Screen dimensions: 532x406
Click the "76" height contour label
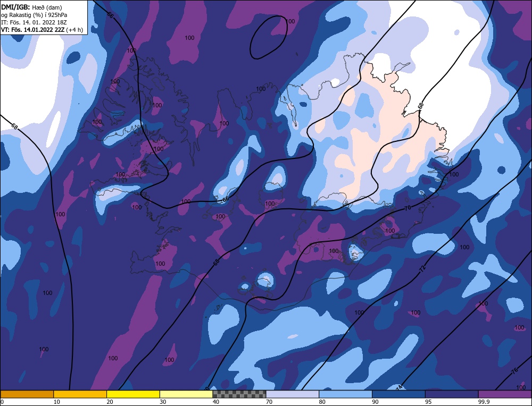click(x=514, y=371)
